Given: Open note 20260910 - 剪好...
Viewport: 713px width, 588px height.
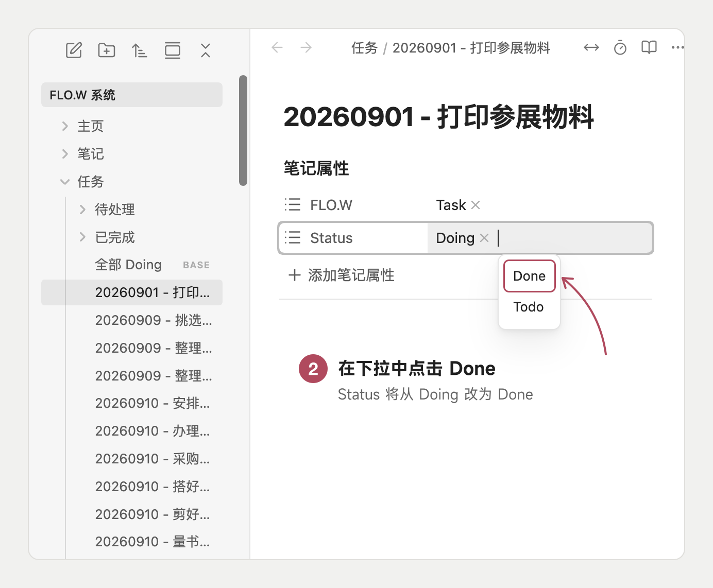Looking at the screenshot, I should click(152, 514).
